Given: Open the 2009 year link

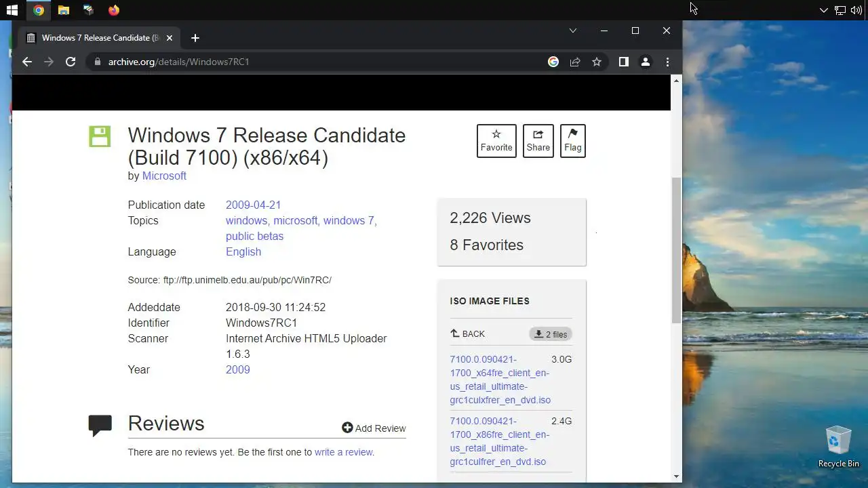Looking at the screenshot, I should coord(237,369).
